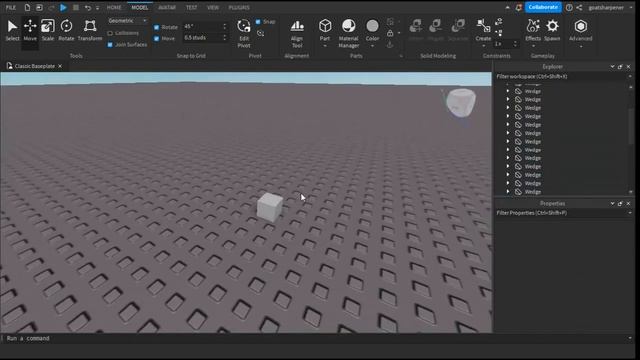Switch to the TEST tab

point(191,7)
